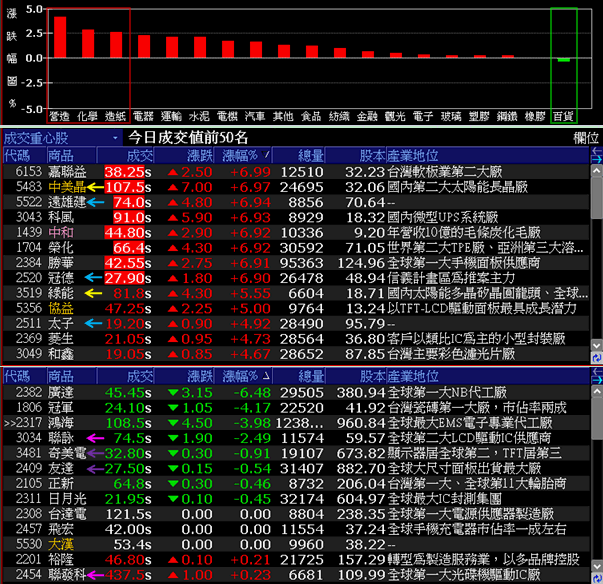Select the 水泥 sector label on the chart

[199, 116]
